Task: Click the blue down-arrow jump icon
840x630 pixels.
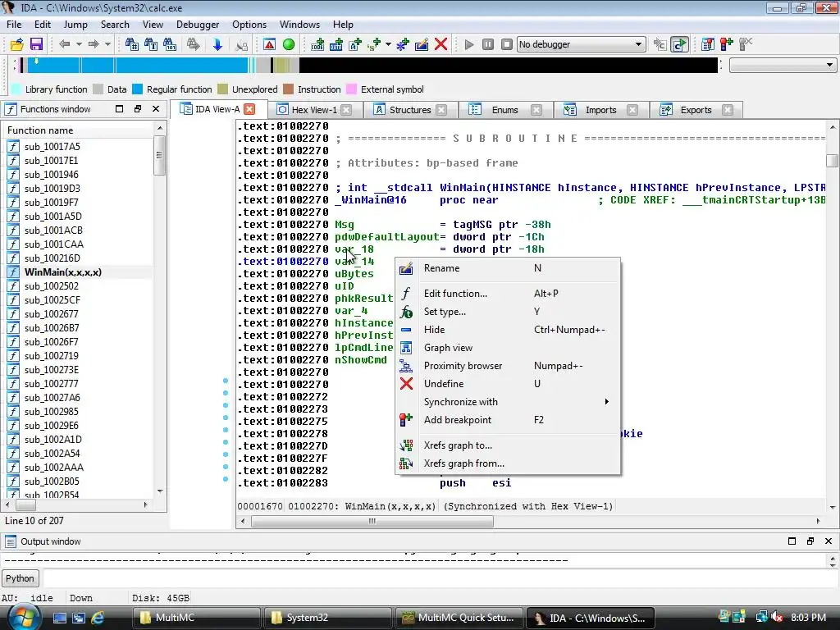Action: [217, 44]
